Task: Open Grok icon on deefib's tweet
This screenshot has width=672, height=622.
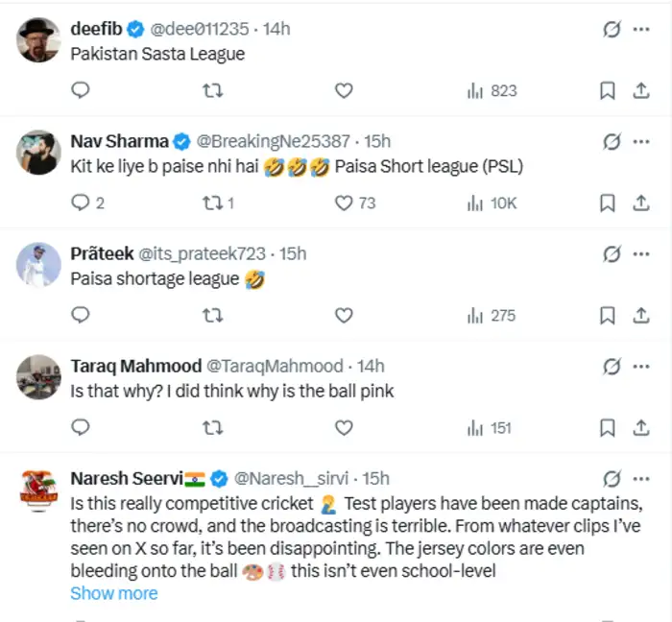Action: click(x=611, y=30)
